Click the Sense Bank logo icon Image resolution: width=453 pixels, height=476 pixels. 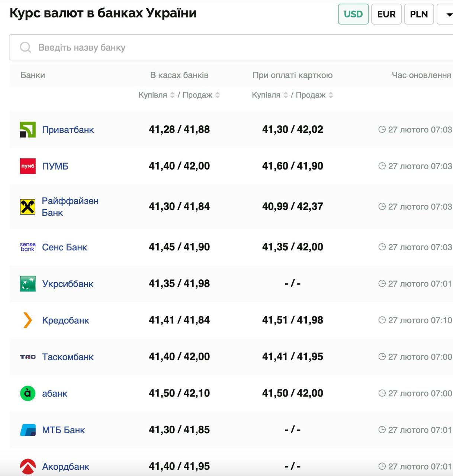[28, 247]
